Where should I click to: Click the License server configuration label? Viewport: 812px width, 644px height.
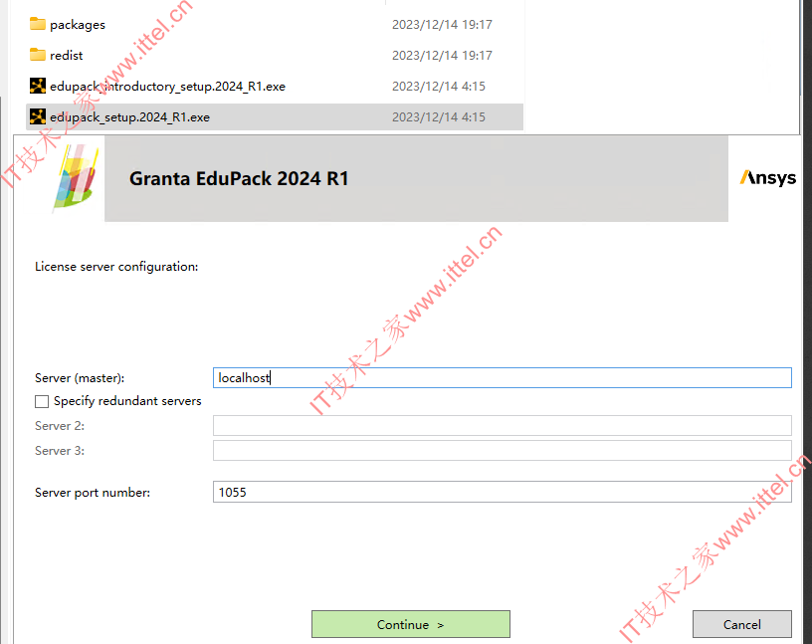click(116, 267)
